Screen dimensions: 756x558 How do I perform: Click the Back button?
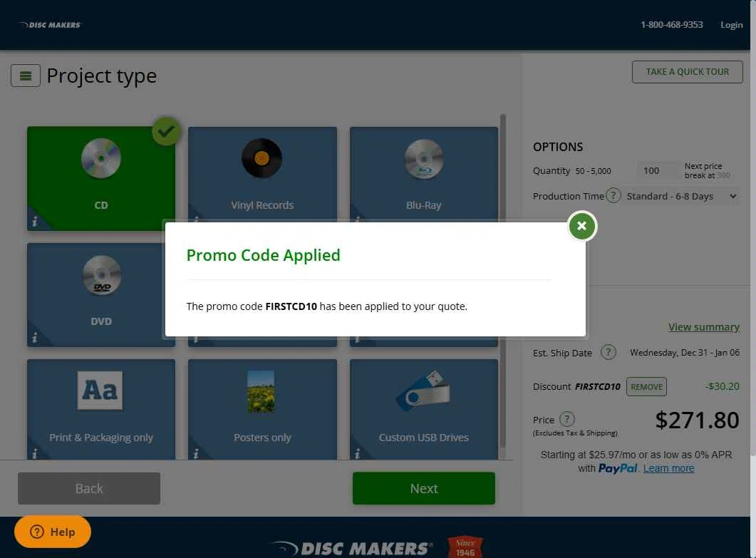(89, 489)
